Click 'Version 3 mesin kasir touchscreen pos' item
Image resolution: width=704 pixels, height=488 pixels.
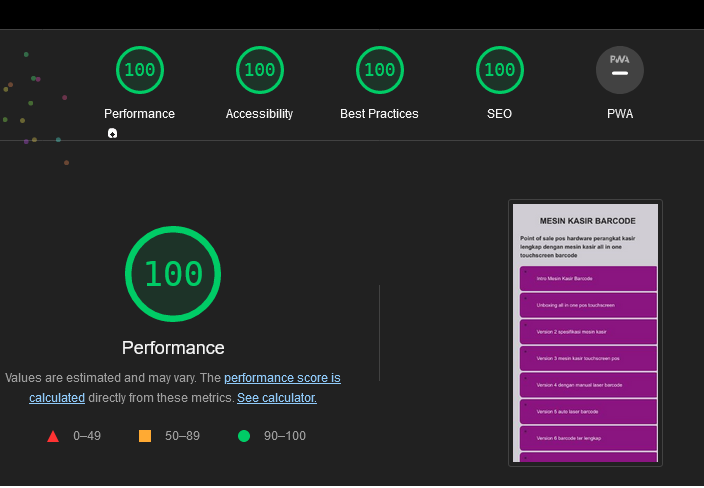point(588,358)
